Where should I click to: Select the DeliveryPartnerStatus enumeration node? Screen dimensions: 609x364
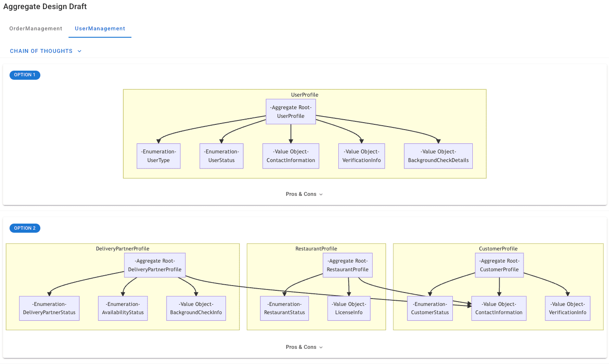pyautogui.click(x=49, y=308)
